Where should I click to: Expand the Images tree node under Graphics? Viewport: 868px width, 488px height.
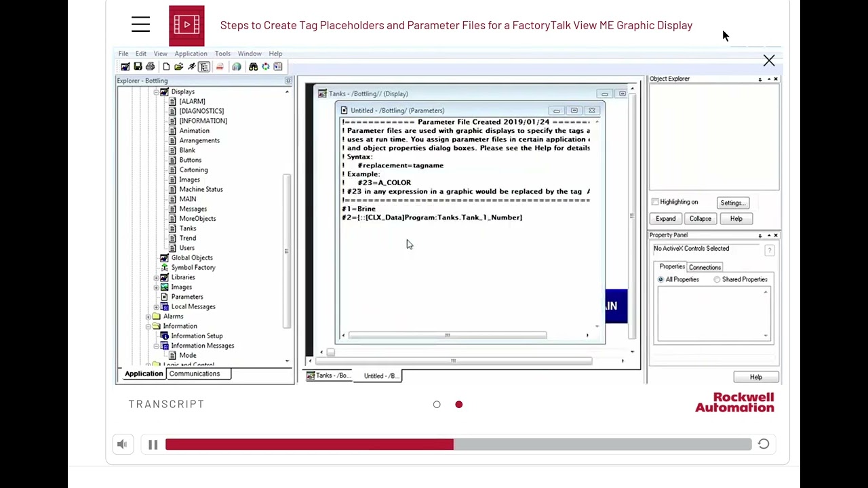click(x=156, y=287)
